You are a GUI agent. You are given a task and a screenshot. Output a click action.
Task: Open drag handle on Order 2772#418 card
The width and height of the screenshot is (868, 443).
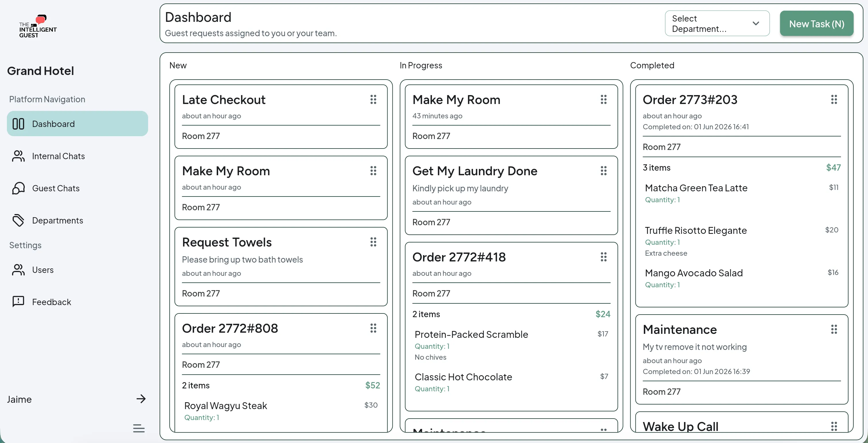click(x=603, y=257)
